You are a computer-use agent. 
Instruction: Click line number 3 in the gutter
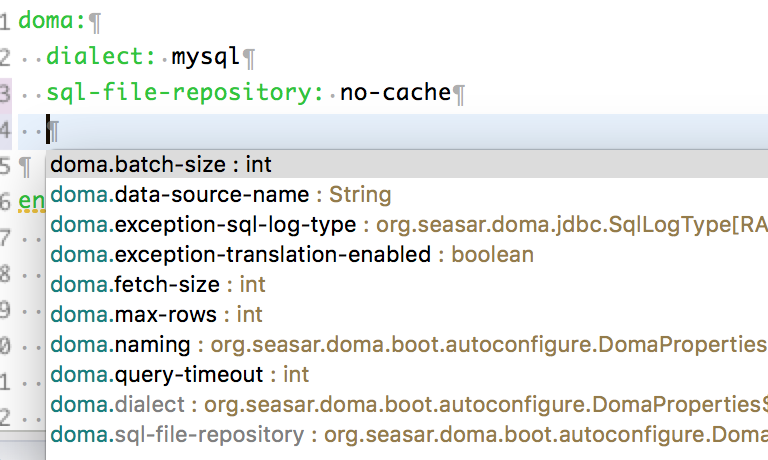[x=6, y=93]
